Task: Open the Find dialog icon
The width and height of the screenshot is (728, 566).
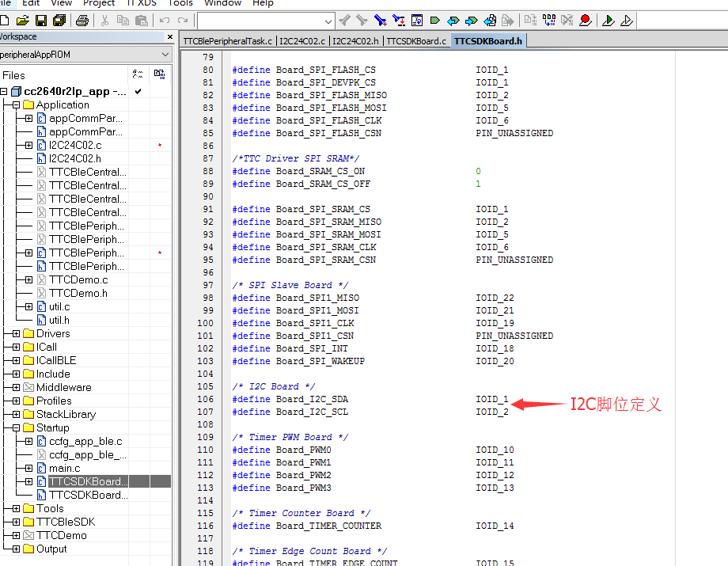Action: point(381,21)
